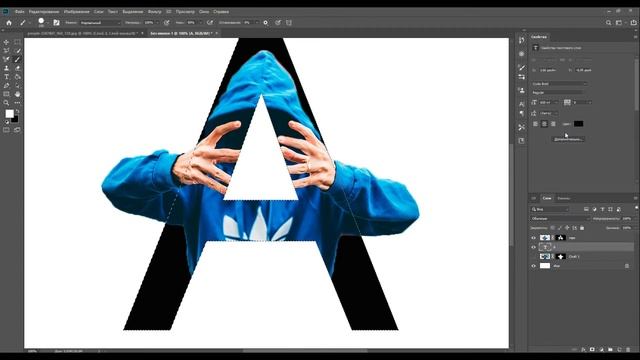640x360 pixels.
Task: Open the Фильтр menu
Action: pyautogui.click(x=155, y=12)
